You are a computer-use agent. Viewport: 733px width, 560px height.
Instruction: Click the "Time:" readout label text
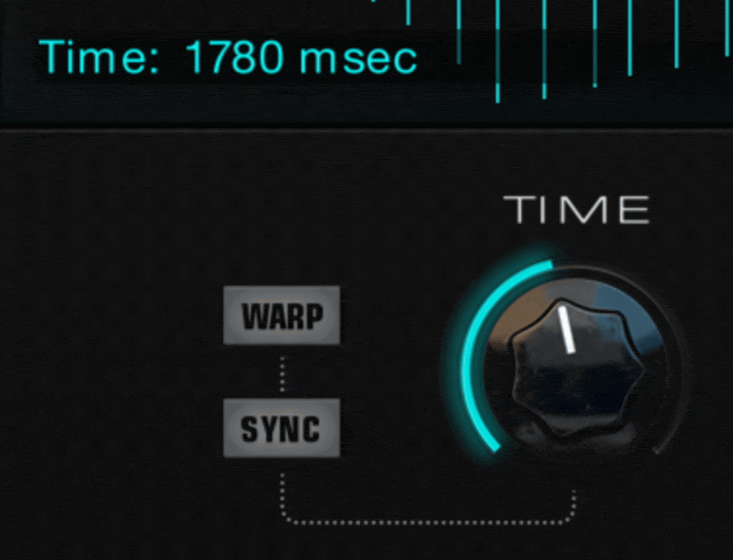coord(99,57)
